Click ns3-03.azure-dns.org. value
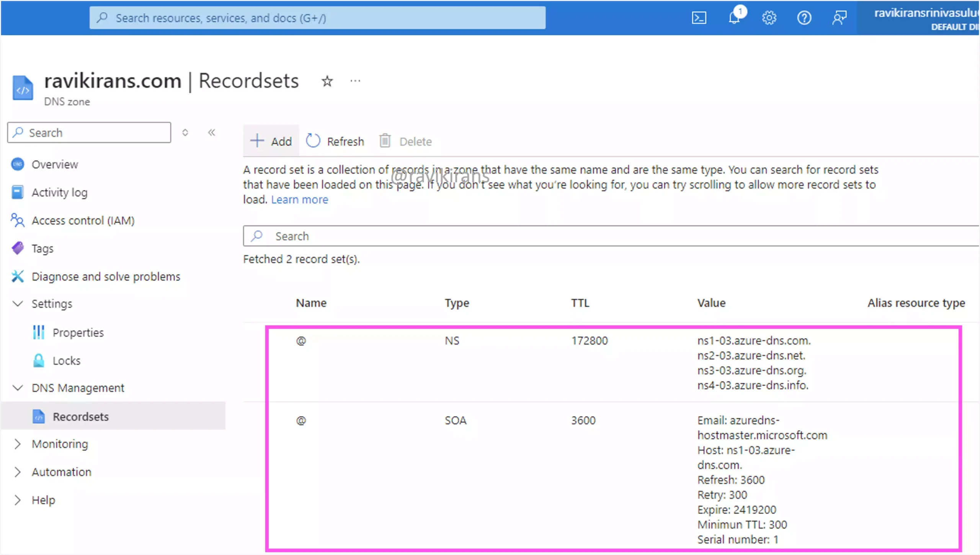 pos(752,371)
